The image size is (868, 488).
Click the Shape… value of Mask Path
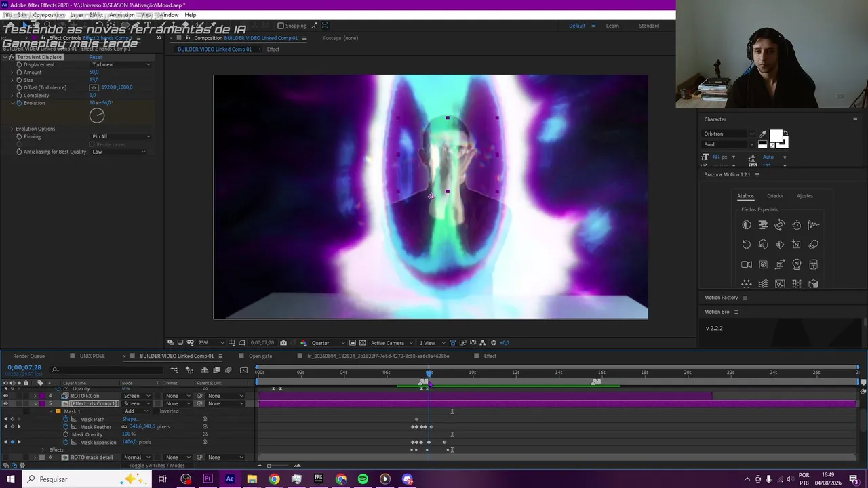[130, 419]
